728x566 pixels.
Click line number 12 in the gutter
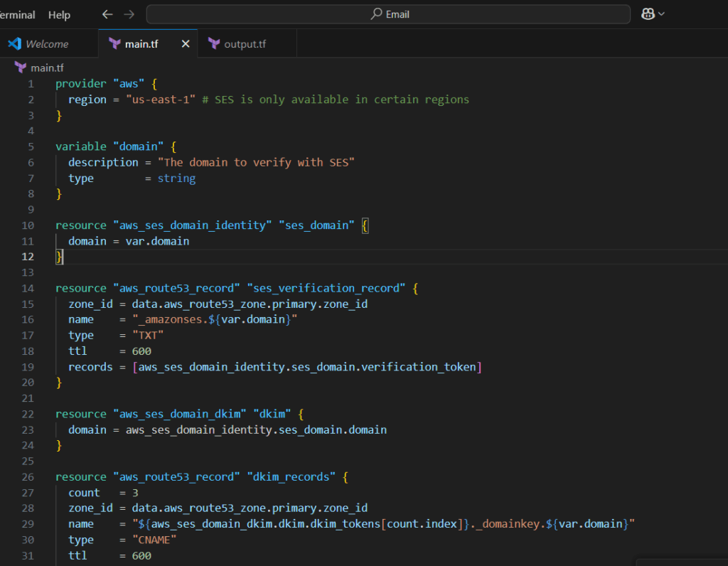click(28, 257)
